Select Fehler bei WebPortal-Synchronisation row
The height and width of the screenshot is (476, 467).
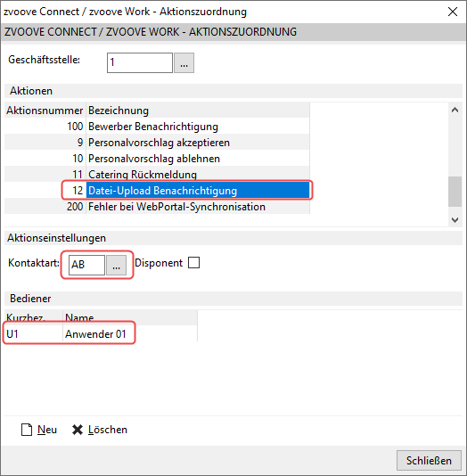pos(157,207)
